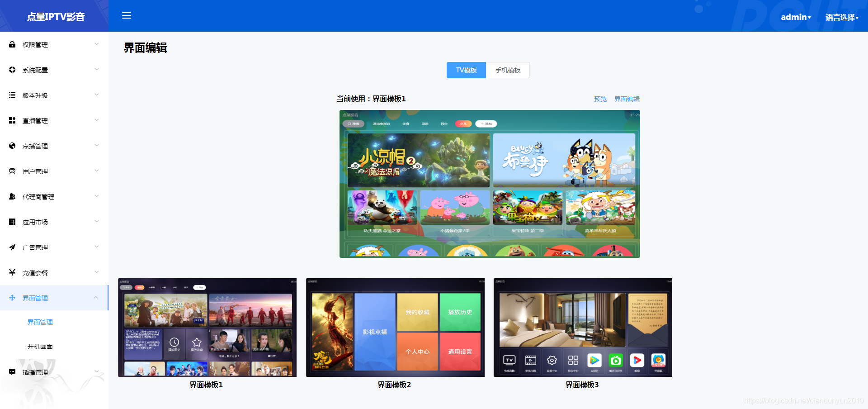Screen dimensions: 868x409
Task: Open the 广告管理 menu label
Action: 35,247
